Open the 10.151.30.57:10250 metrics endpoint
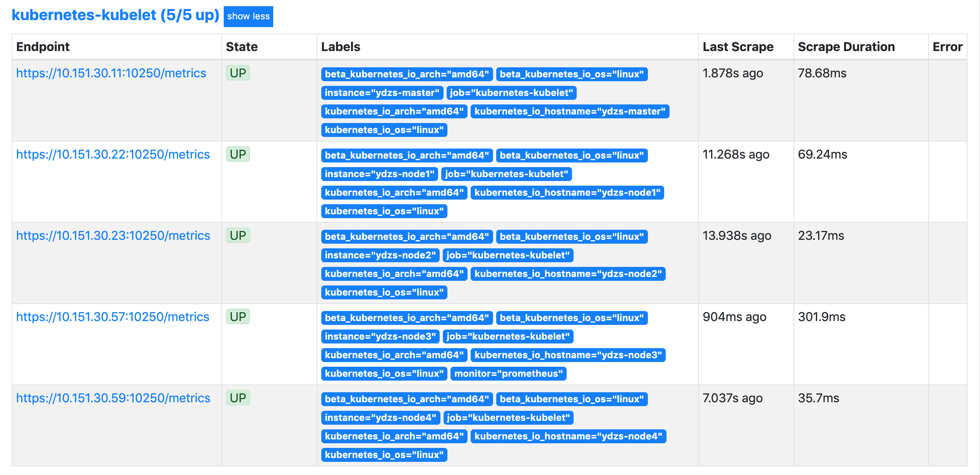 [113, 317]
